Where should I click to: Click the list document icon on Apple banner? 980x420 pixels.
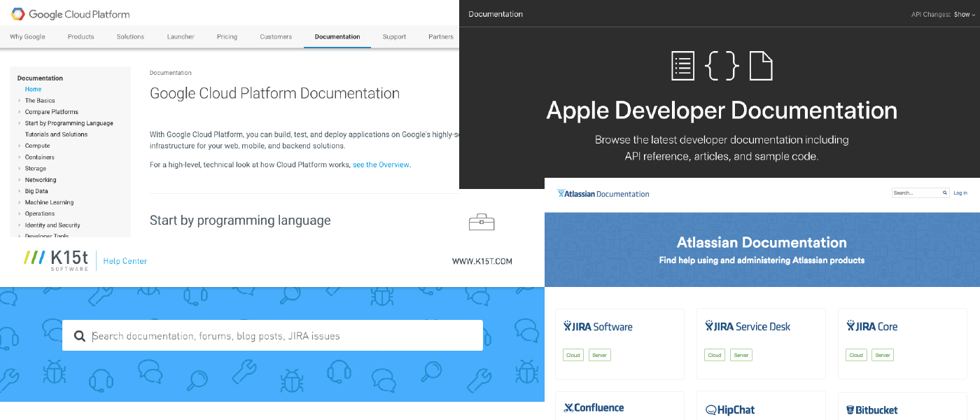pos(682,66)
